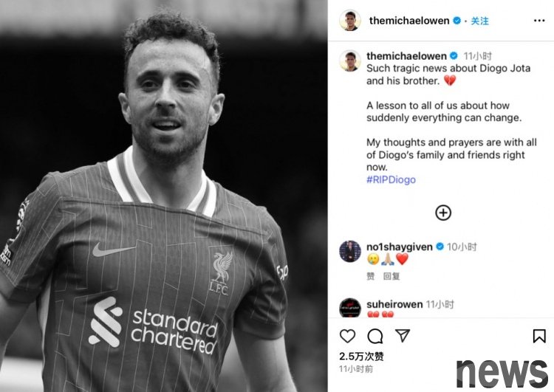Image resolution: width=554 pixels, height=392 pixels.
Task: Open the #RIPDiogo hashtag
Action: (391, 179)
